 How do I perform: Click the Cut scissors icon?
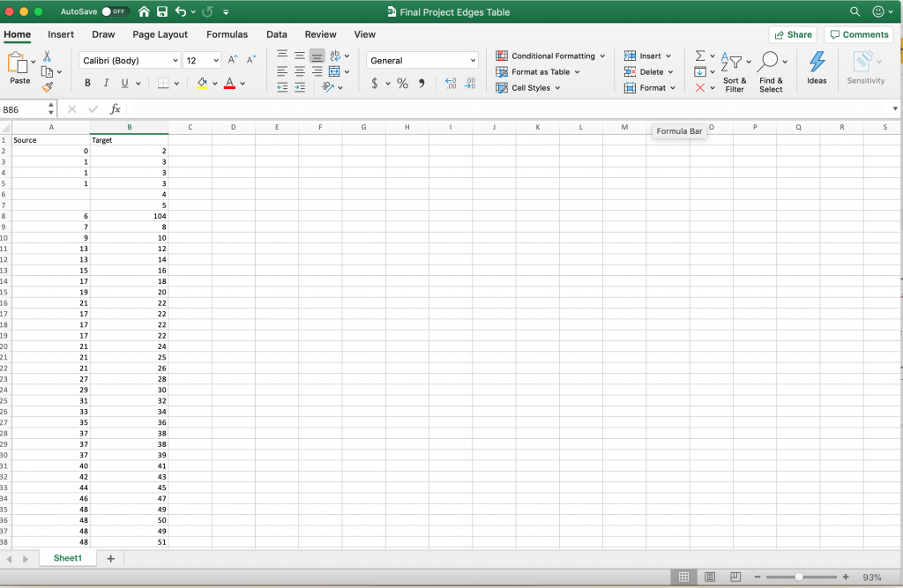(x=47, y=56)
